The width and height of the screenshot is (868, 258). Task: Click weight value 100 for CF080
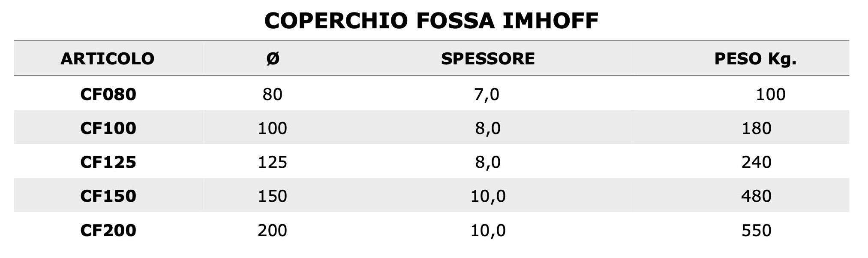770,94
